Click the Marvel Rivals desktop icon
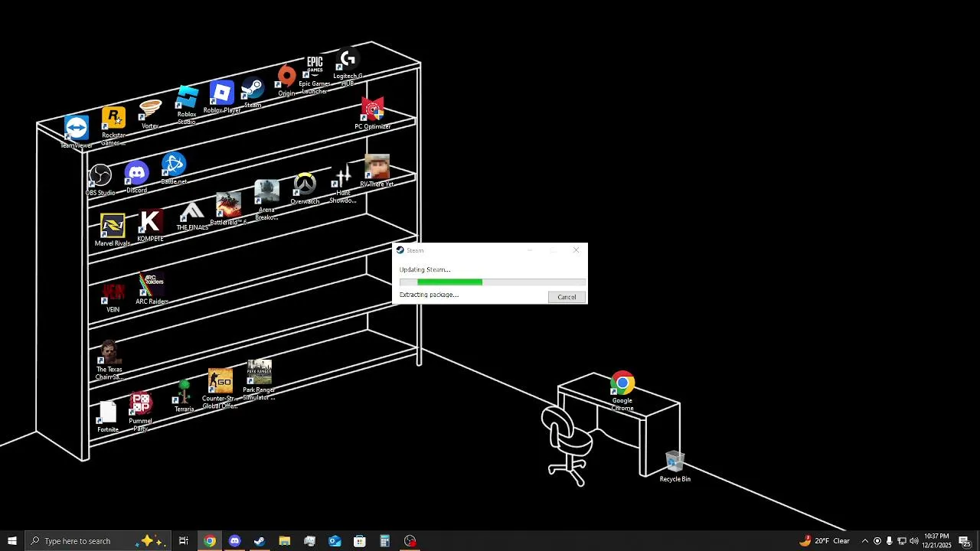Viewport: 980px width, 551px height. [x=113, y=230]
